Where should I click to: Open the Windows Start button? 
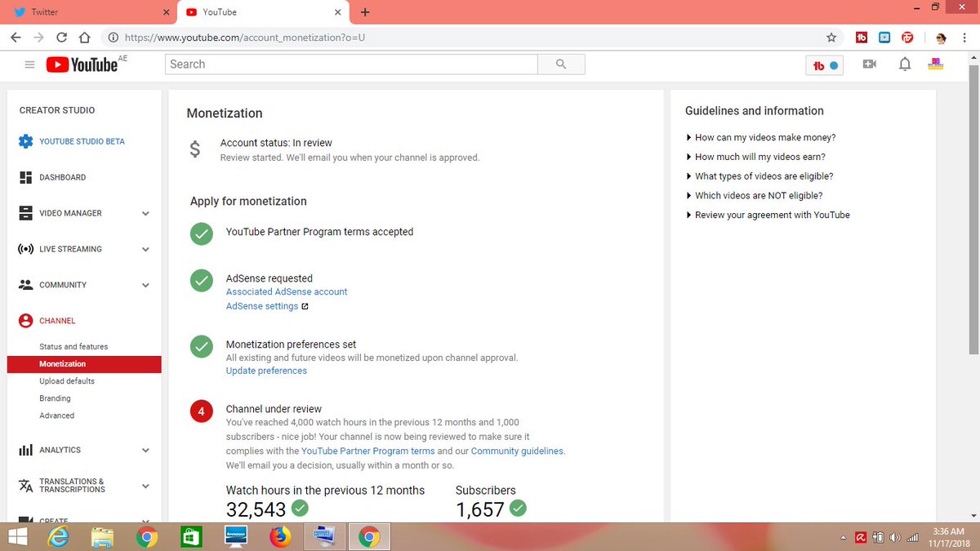point(18,536)
